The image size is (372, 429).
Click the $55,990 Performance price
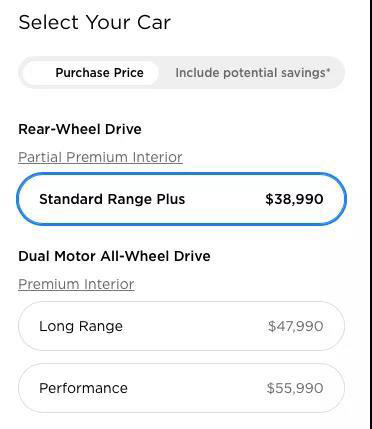point(295,388)
